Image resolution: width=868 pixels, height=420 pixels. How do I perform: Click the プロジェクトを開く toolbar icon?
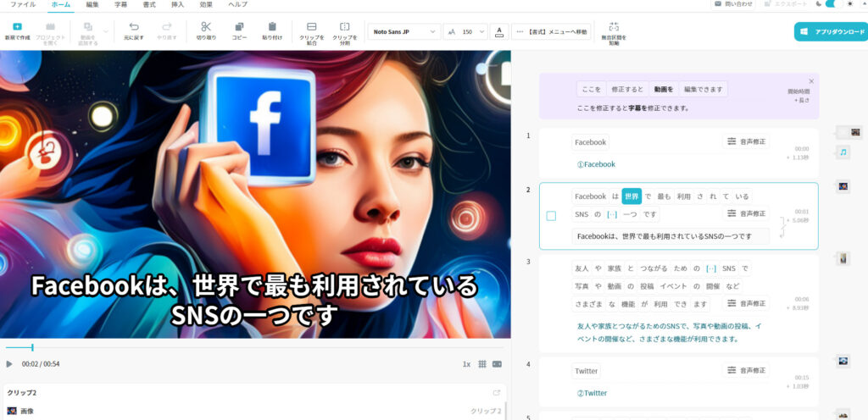[x=50, y=26]
